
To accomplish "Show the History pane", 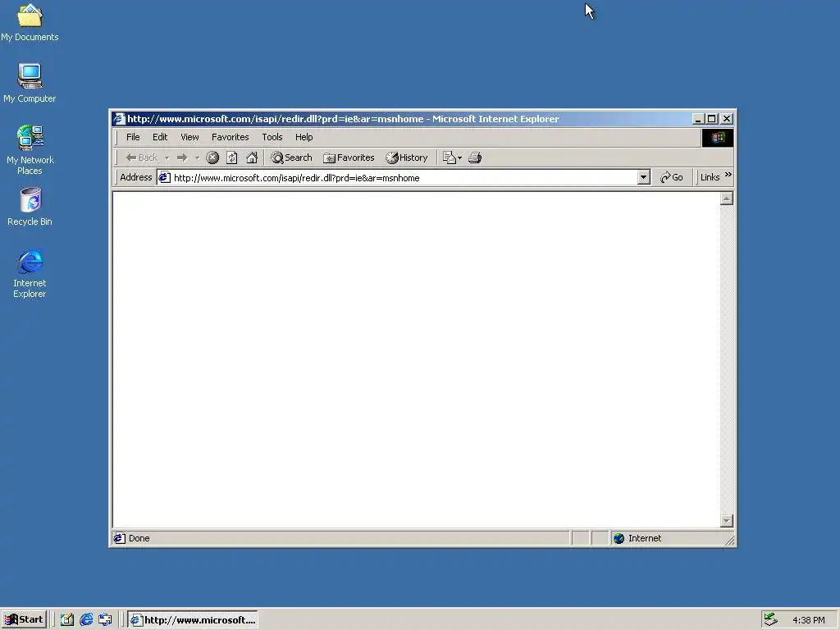I will click(407, 157).
